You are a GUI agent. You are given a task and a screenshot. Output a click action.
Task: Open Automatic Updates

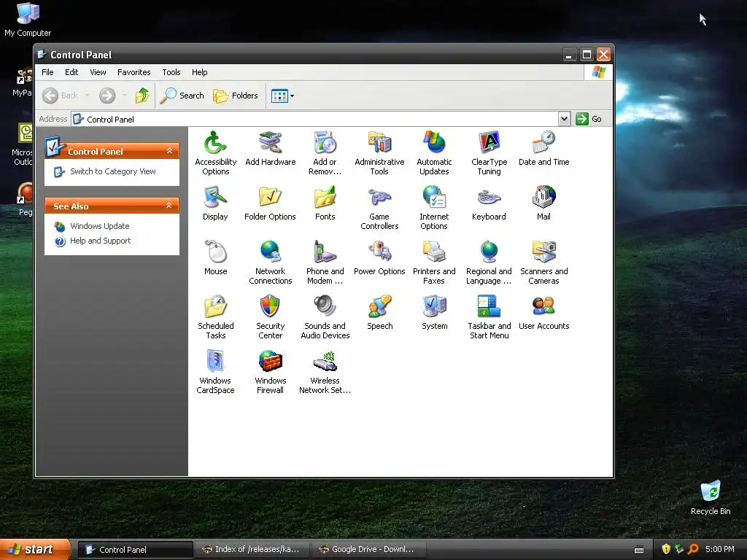tap(434, 153)
